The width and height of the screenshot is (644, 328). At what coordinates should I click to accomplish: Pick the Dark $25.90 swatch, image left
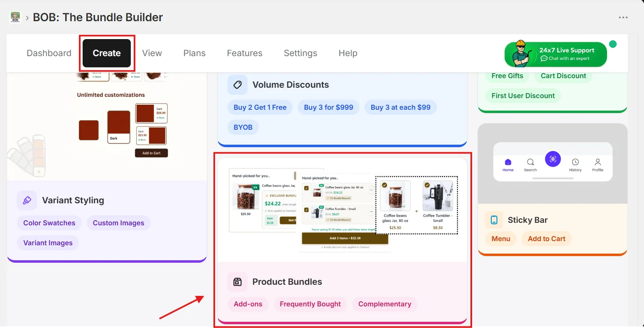pyautogui.click(x=151, y=113)
